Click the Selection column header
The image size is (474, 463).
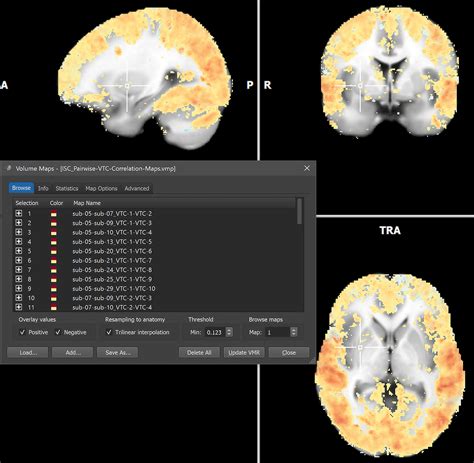point(27,203)
